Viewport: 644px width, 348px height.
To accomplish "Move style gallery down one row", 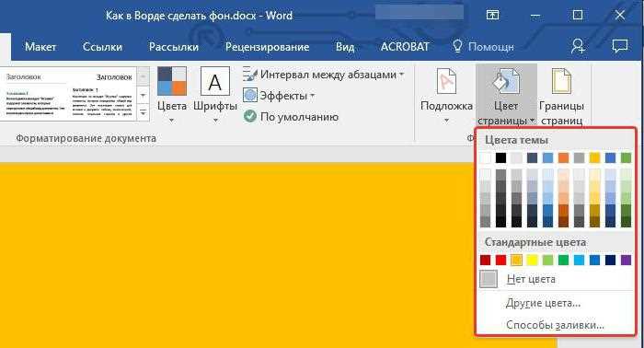I will 143,96.
